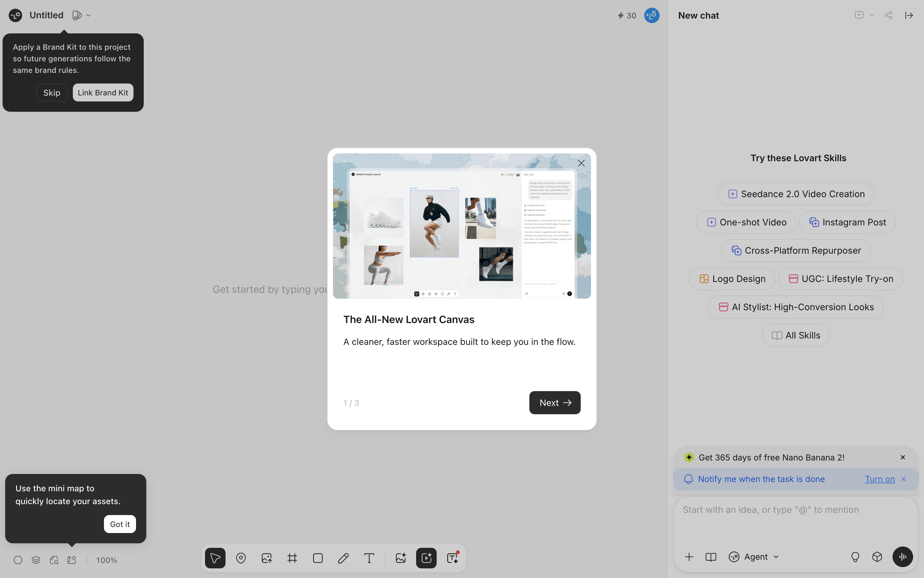Select the One-shot Video skill
The width and height of the screenshot is (924, 578).
[x=746, y=222]
